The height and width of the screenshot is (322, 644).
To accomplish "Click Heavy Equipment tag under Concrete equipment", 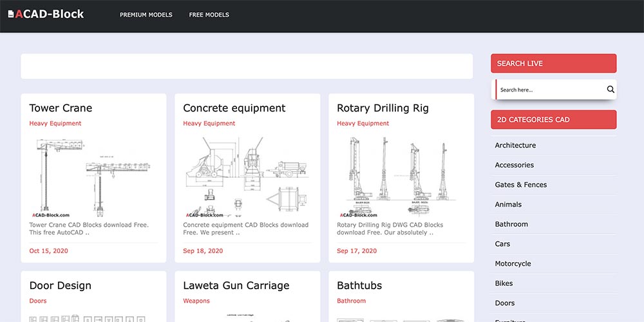I will click(209, 123).
